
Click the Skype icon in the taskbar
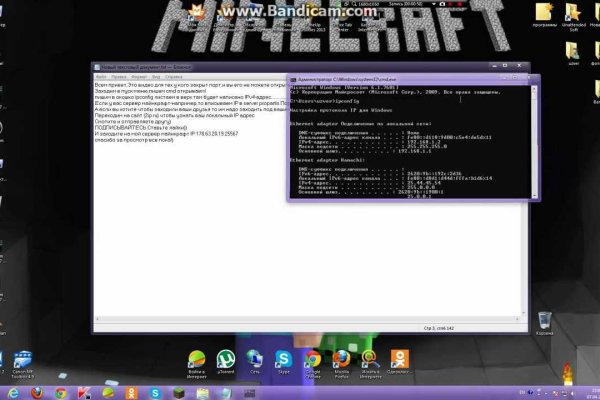coord(157,392)
